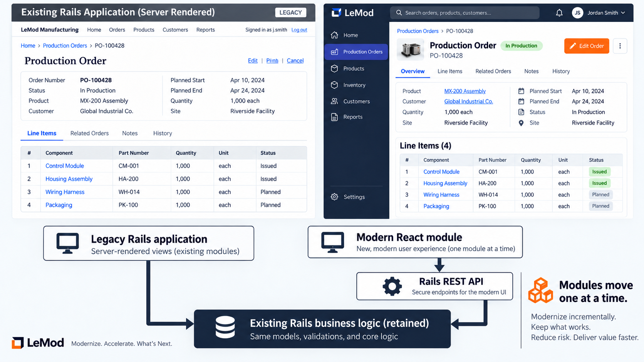
Task: Open Settings gear icon in sidebar
Action: 334,197
